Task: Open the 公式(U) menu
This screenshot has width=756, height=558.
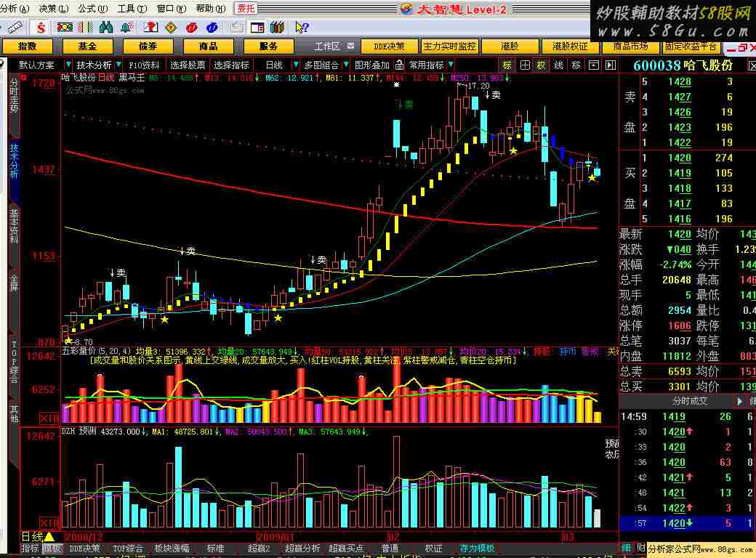Action: pos(93,9)
